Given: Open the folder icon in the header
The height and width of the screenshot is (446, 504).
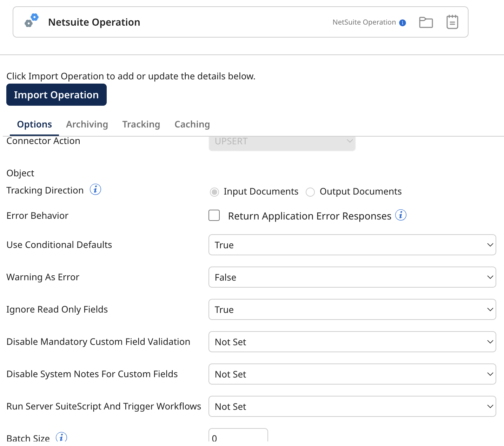Looking at the screenshot, I should click(426, 22).
